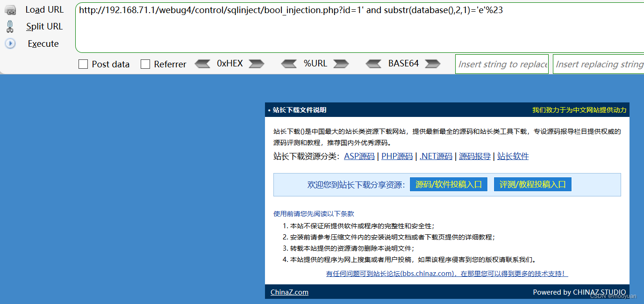Click the 0xHEX encoding label

coord(230,64)
